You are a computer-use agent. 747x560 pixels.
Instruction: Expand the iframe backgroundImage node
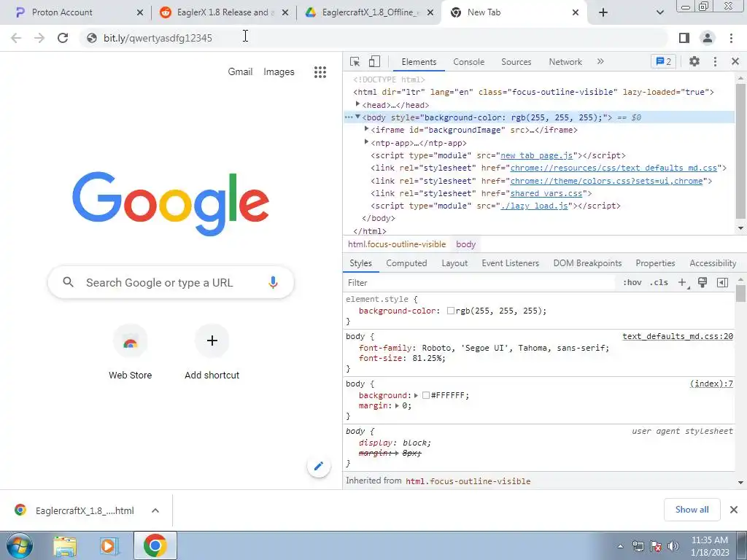pyautogui.click(x=366, y=129)
